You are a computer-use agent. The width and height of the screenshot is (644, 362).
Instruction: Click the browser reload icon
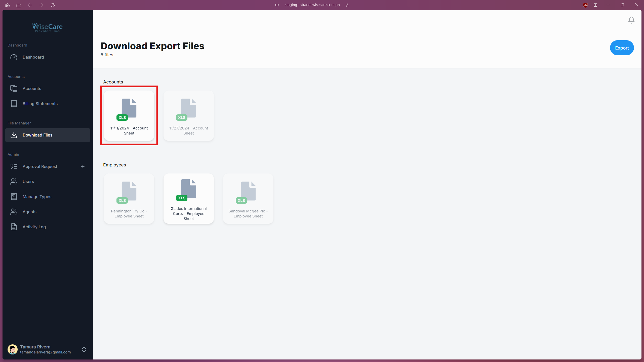[x=53, y=5]
